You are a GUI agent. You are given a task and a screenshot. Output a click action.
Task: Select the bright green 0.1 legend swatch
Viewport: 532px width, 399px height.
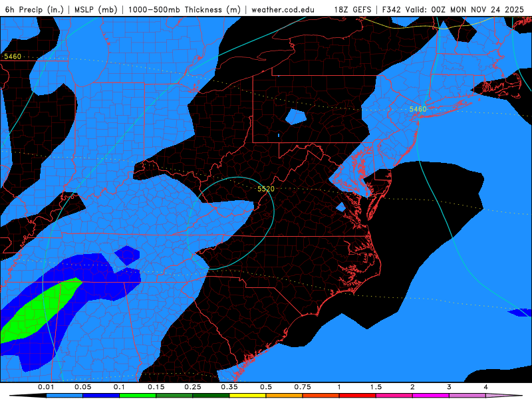(x=138, y=396)
